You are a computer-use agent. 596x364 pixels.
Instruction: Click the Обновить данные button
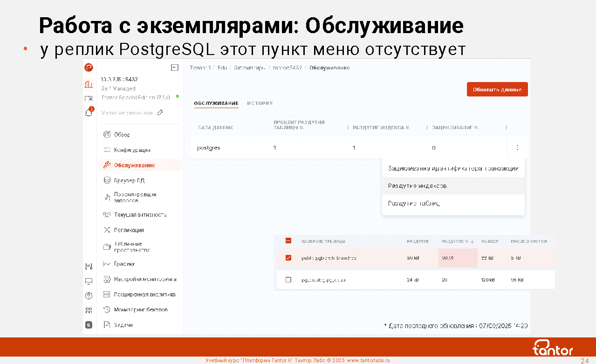[x=497, y=89]
